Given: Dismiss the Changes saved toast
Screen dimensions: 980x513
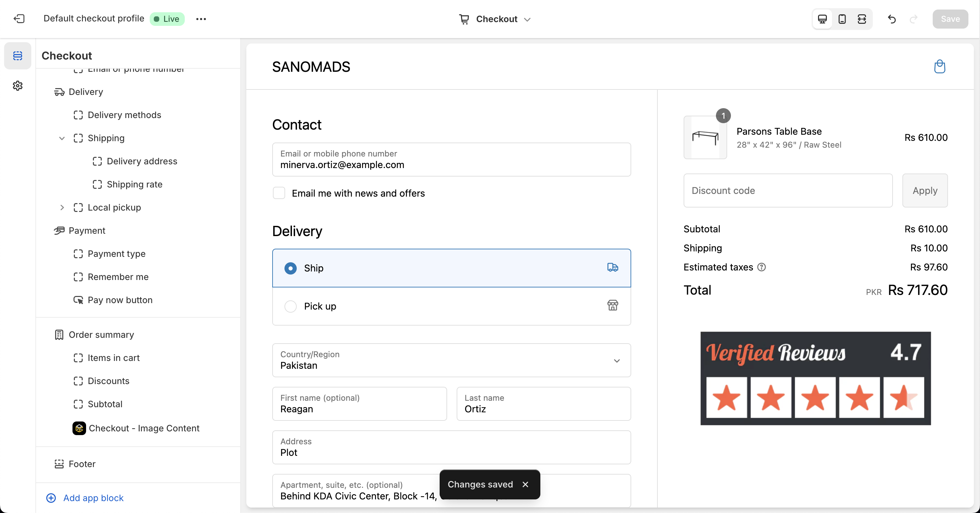Looking at the screenshot, I should click(x=525, y=484).
